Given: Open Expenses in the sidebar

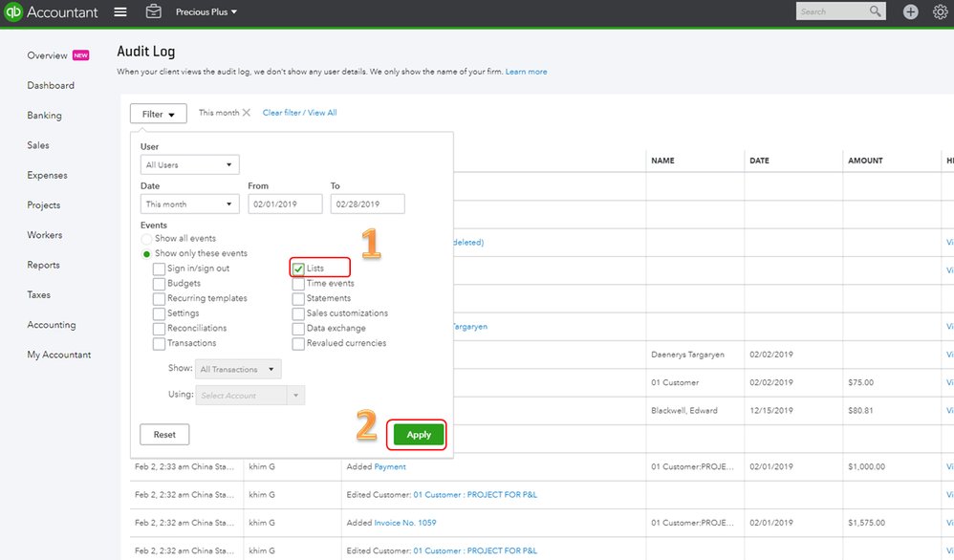Looking at the screenshot, I should (47, 175).
